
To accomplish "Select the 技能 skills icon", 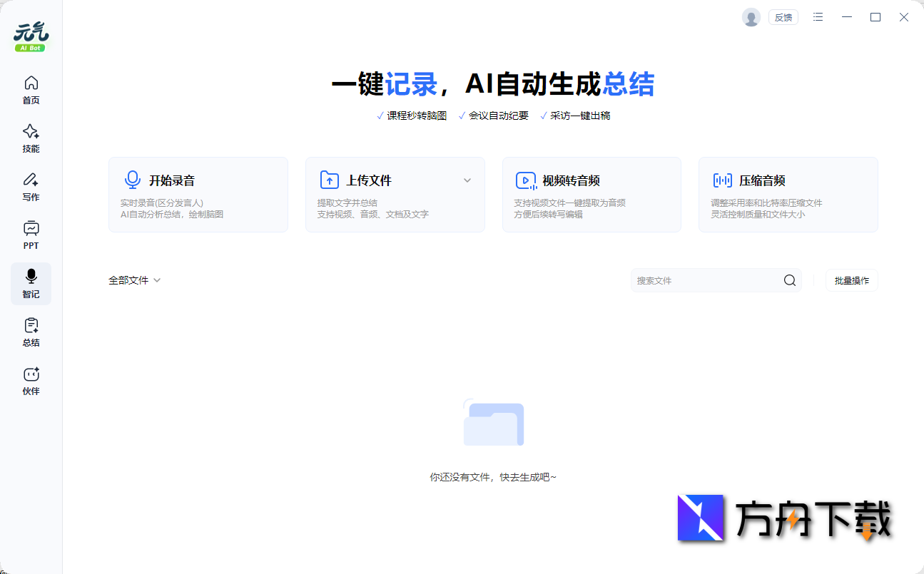I will [x=31, y=136].
